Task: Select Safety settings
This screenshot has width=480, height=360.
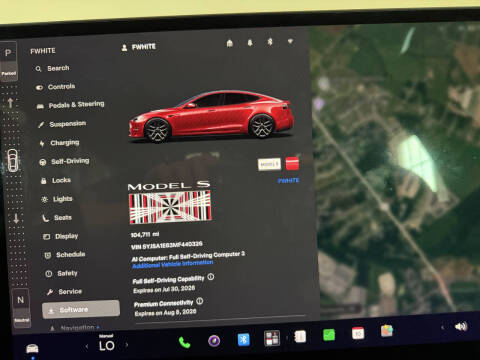Action: (x=61, y=274)
